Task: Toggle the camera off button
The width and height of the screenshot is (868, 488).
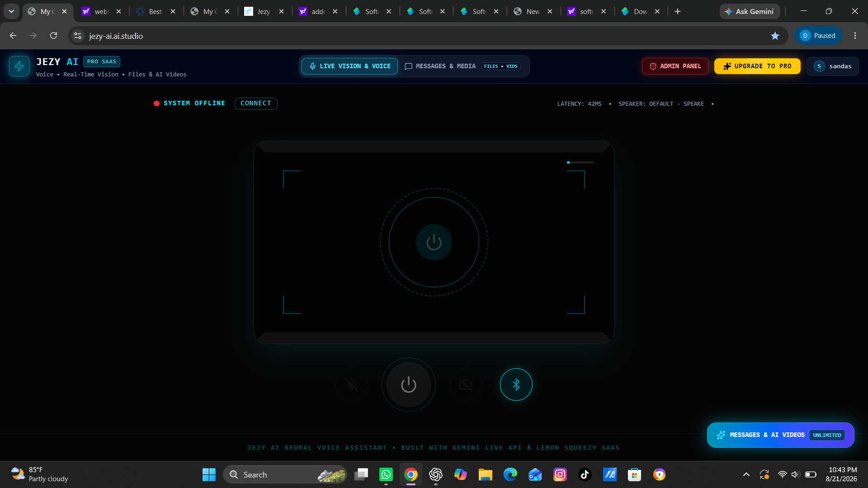Action: pyautogui.click(x=466, y=385)
